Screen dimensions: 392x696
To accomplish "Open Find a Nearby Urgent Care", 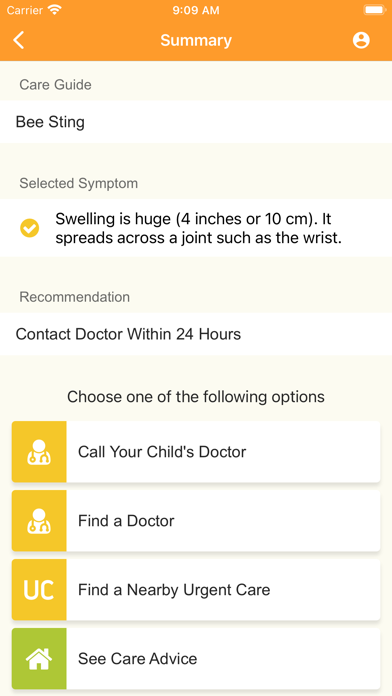I will pyautogui.click(x=196, y=589).
